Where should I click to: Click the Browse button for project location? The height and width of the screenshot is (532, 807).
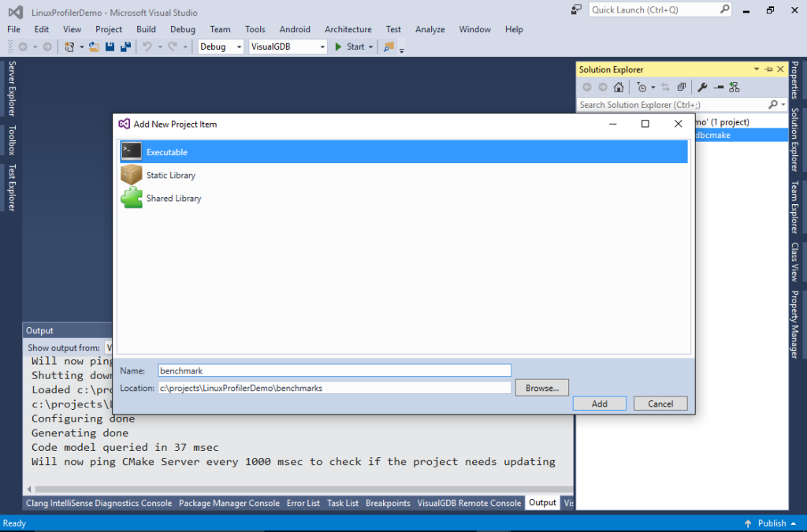click(541, 387)
